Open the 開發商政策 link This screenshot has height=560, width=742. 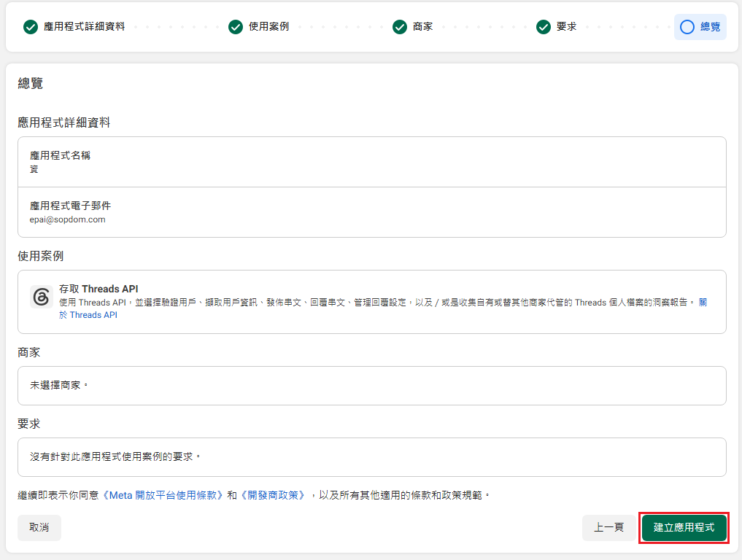[x=274, y=495]
